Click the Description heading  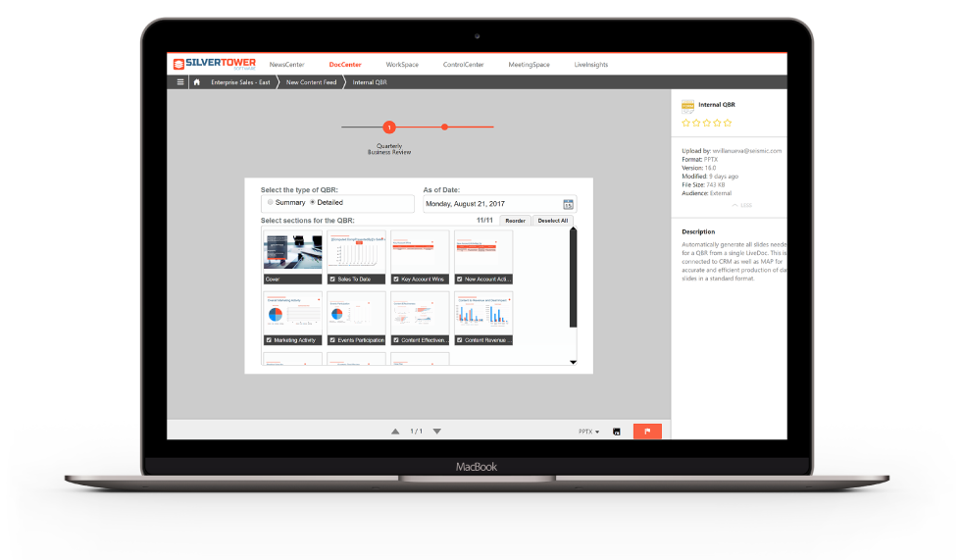[x=698, y=231]
